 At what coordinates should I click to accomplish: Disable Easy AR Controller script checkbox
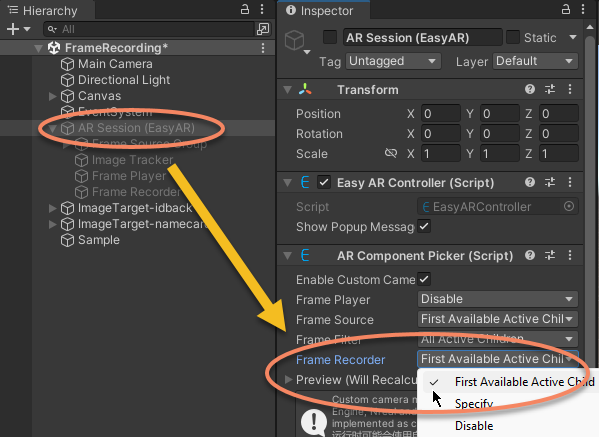click(x=324, y=183)
